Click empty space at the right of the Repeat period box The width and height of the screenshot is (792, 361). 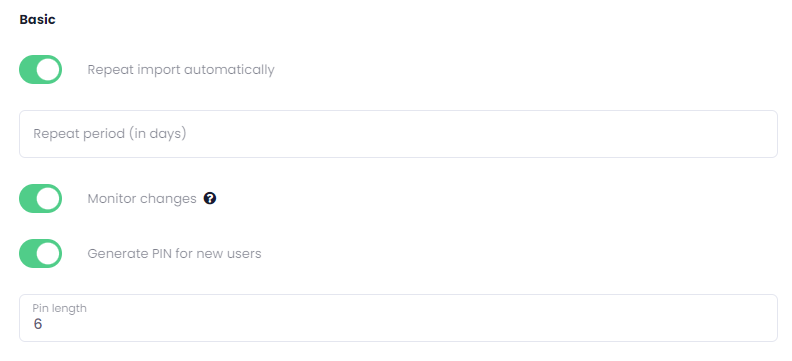click(657, 134)
